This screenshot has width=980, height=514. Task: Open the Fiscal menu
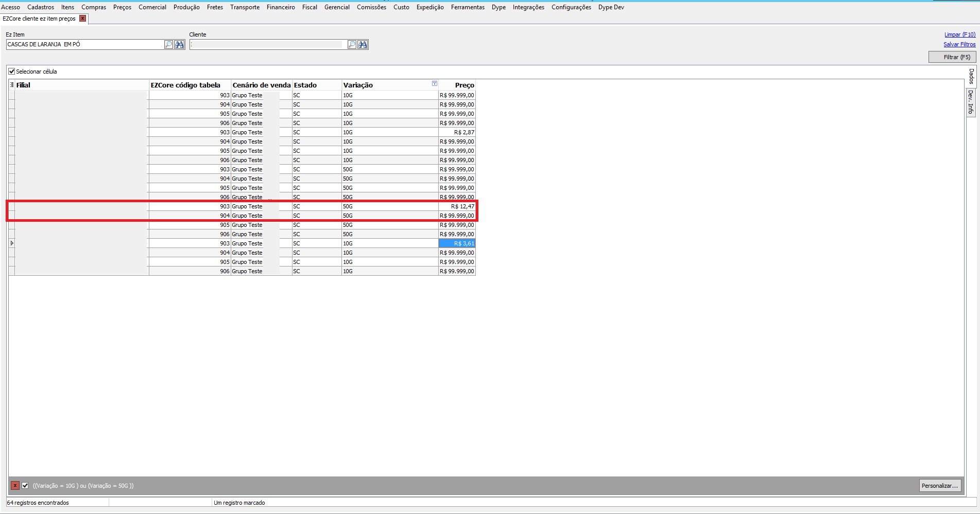(x=310, y=7)
